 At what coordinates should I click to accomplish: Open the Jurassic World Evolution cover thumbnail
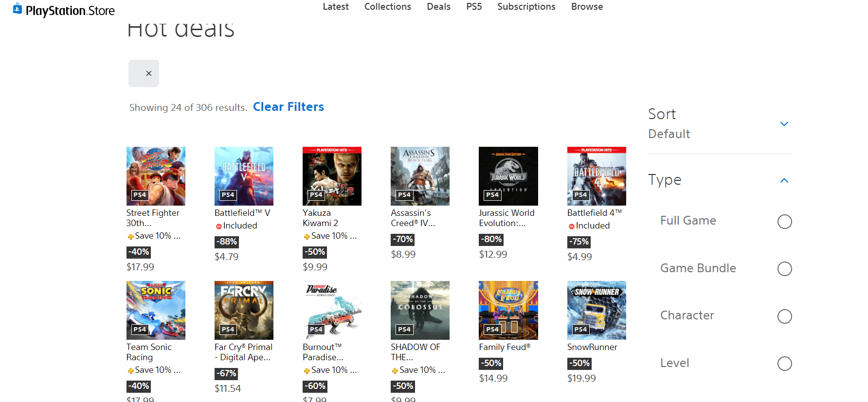click(508, 176)
